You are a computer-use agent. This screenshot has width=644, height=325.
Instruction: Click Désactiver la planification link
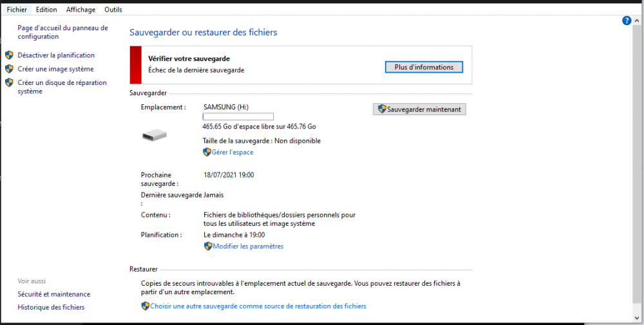pos(56,55)
